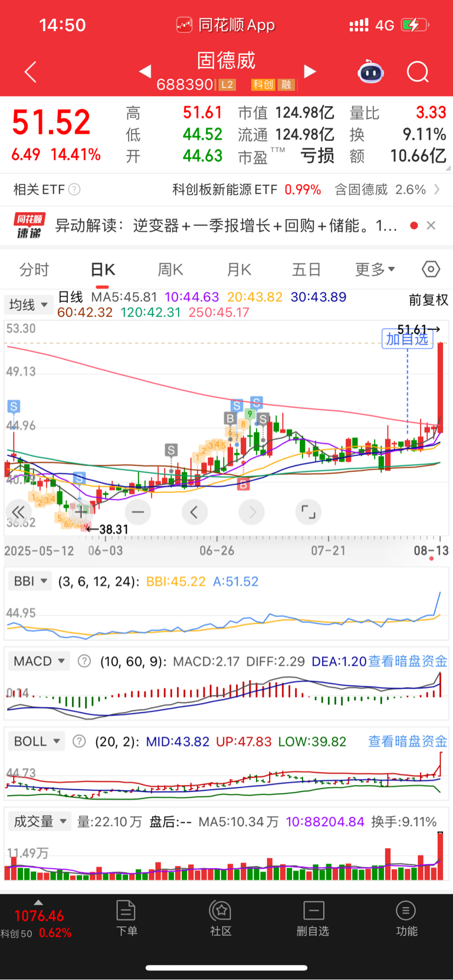Go to next stock triangle arrow
Image resolution: width=453 pixels, height=980 pixels.
coord(310,71)
